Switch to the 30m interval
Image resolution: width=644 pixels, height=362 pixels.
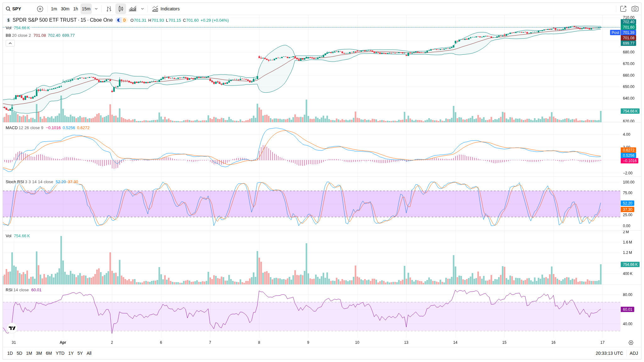(x=65, y=9)
